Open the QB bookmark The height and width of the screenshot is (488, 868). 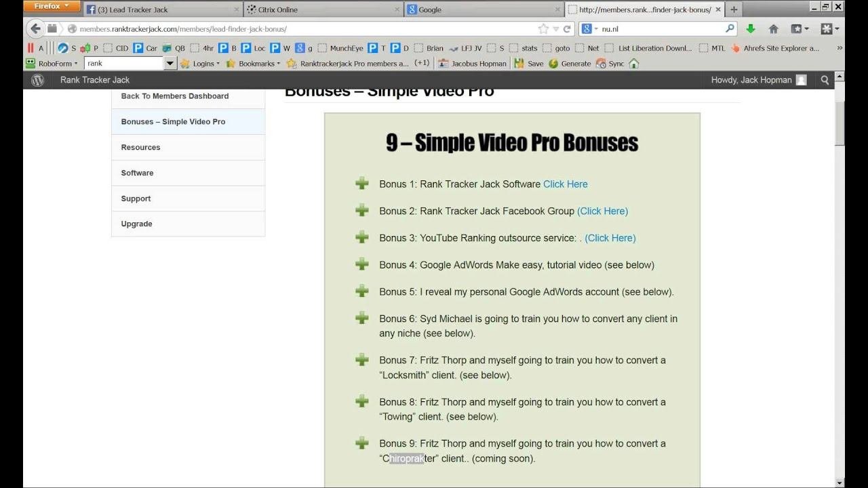(174, 48)
